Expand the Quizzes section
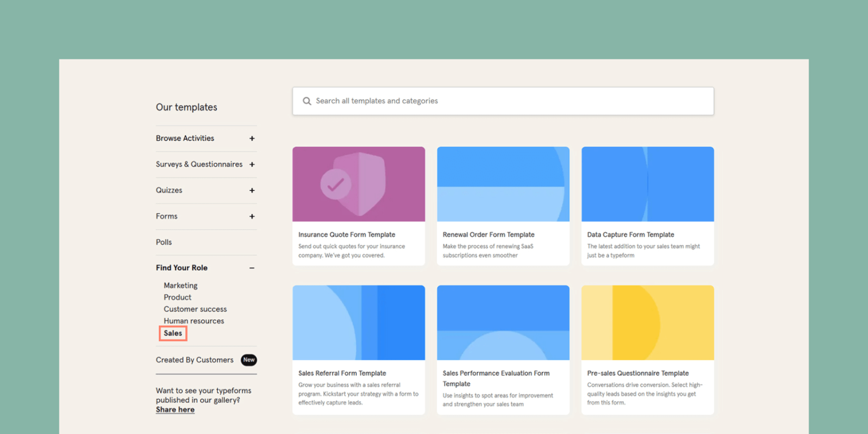Screen dimensions: 868x434 pyautogui.click(x=252, y=190)
